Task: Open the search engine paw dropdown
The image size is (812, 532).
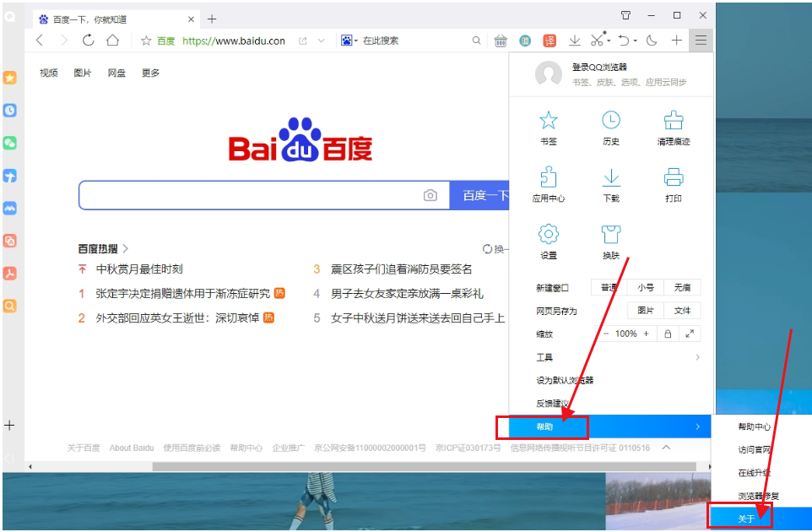Action: (349, 41)
